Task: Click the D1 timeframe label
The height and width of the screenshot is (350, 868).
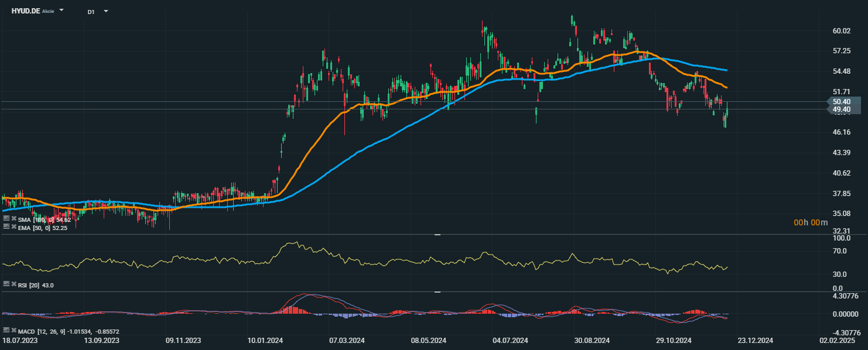Action: pos(91,11)
